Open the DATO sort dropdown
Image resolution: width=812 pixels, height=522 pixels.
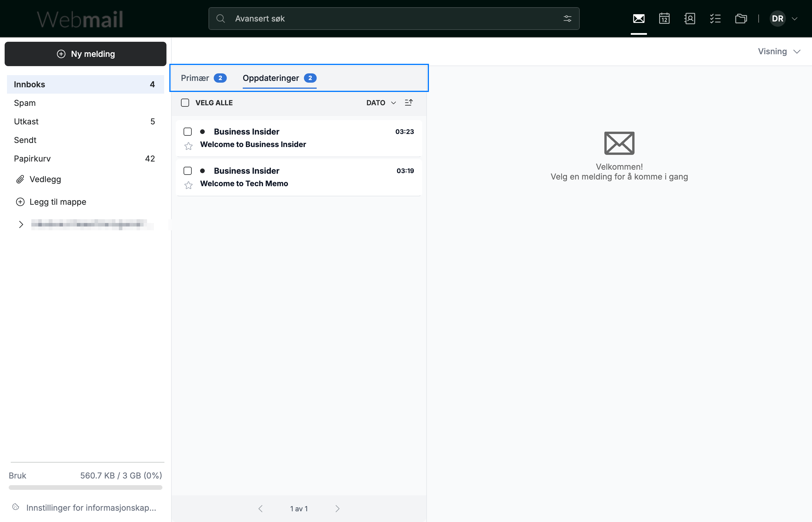[381, 103]
